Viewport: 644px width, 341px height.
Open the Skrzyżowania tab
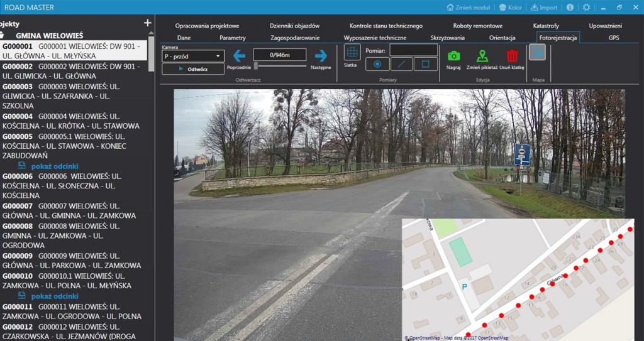448,37
